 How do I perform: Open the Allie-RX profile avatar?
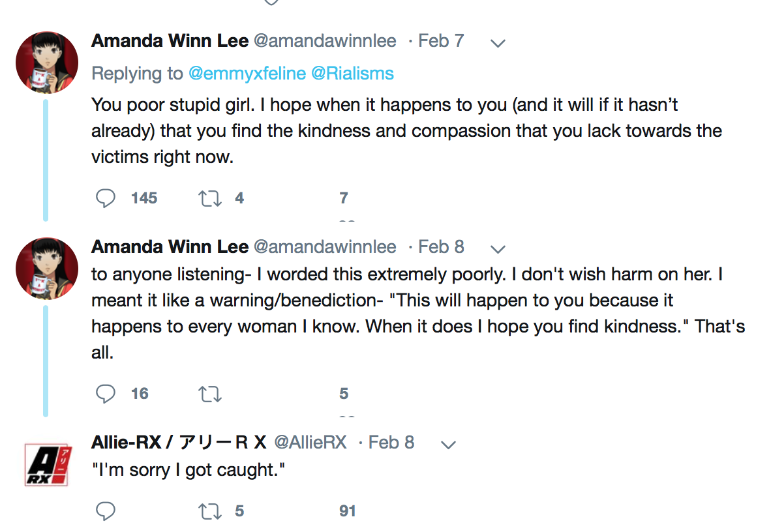[x=47, y=464]
